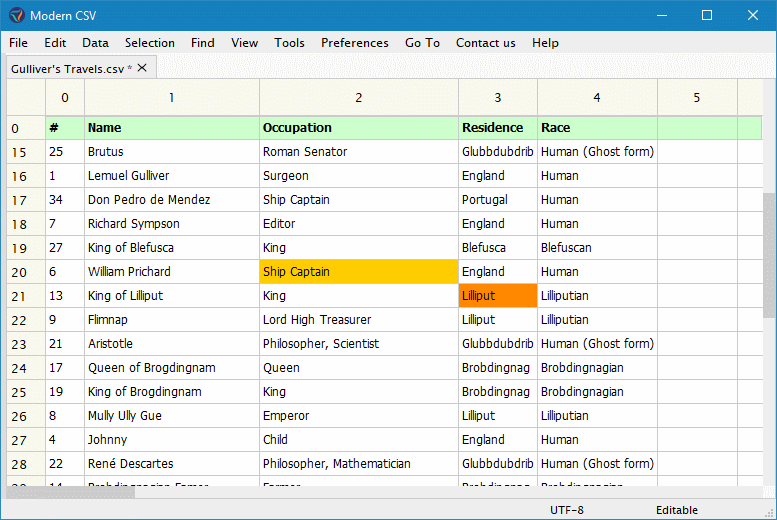777x520 pixels.
Task: Select row header 15
Action: (26, 152)
